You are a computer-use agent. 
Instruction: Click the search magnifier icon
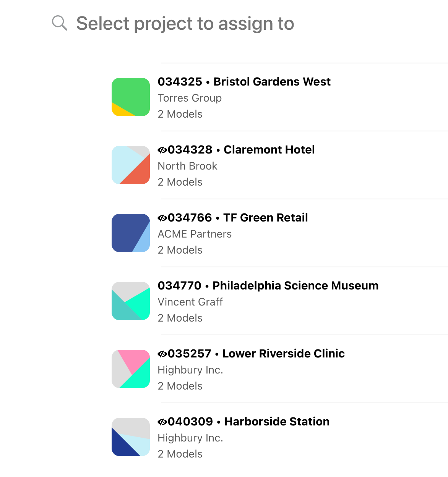(60, 23)
